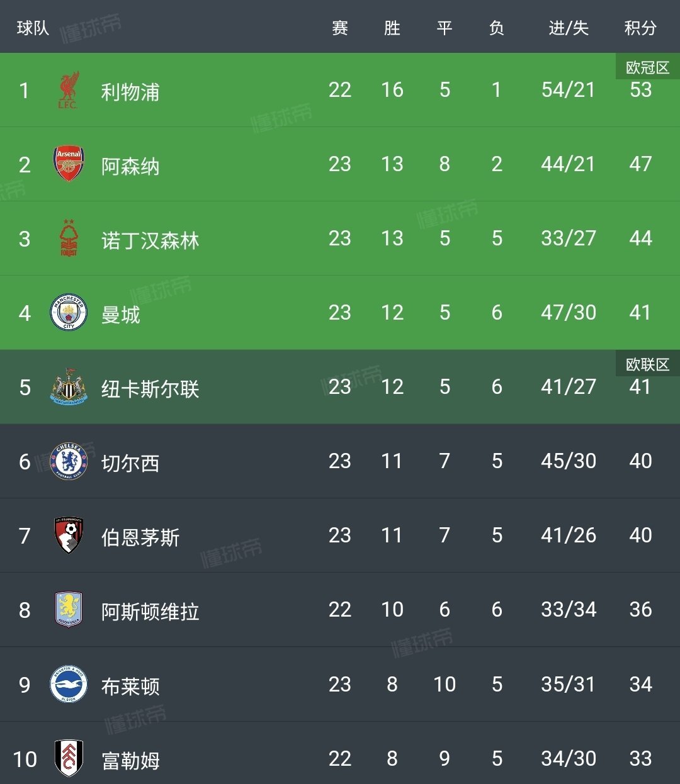680x784 pixels.
Task: Select the Bournemouth club logo
Action: (x=69, y=535)
